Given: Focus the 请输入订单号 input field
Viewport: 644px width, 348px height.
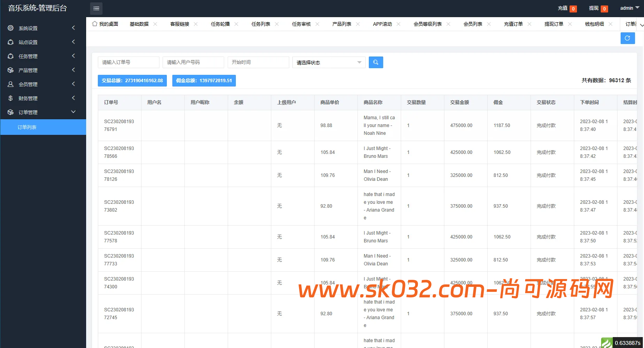Looking at the screenshot, I should pyautogui.click(x=129, y=62).
